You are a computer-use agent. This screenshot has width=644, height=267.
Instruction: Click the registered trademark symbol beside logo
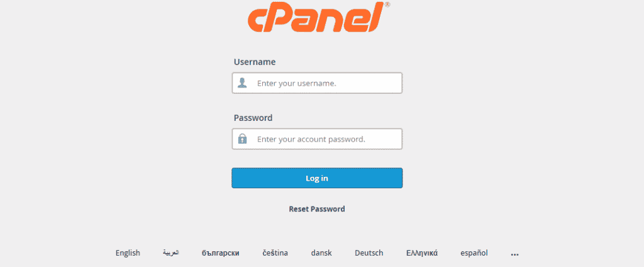coord(387,5)
